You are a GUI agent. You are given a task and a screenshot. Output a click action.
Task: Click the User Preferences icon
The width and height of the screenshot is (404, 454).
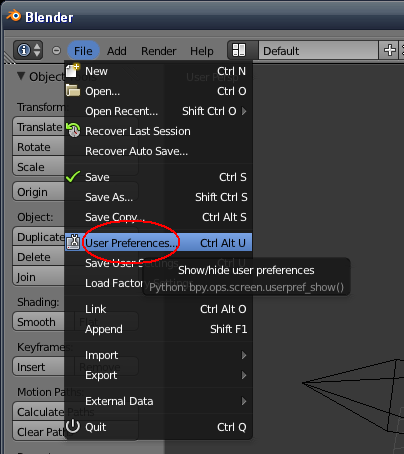click(x=73, y=242)
